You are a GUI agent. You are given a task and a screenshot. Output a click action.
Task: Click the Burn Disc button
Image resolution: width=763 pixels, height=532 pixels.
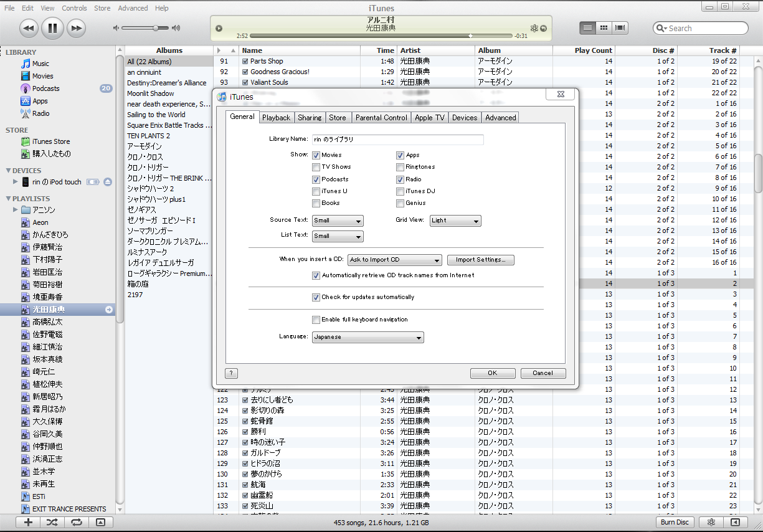pos(675,522)
